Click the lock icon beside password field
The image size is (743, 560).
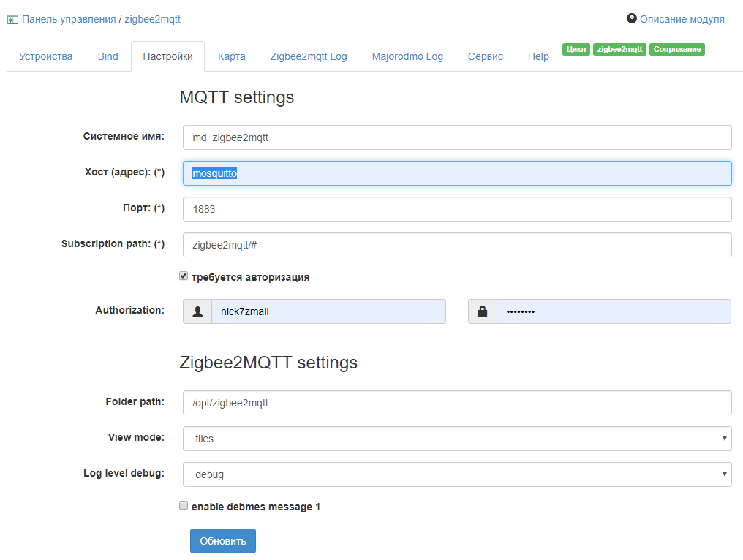click(483, 311)
